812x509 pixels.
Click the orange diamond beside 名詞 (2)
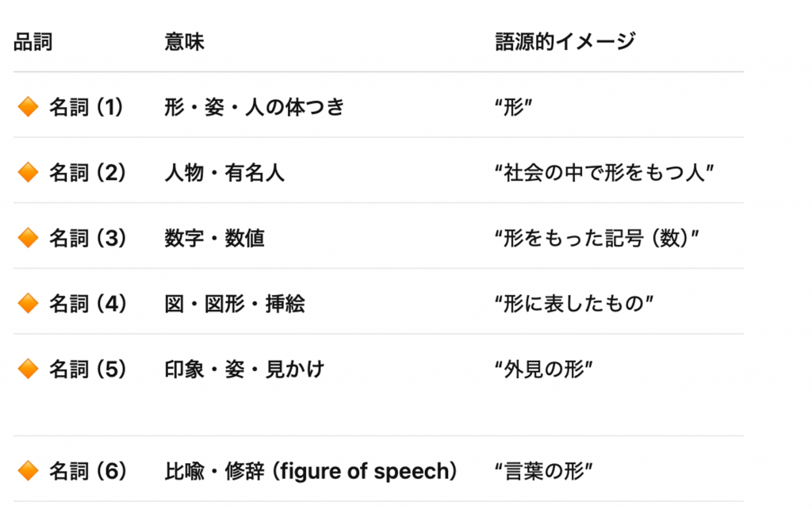(28, 173)
